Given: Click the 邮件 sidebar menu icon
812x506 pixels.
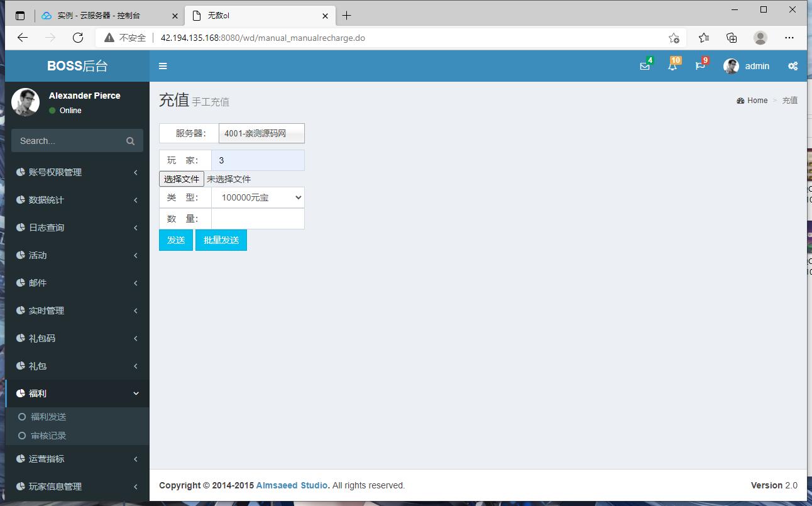Looking at the screenshot, I should 21,282.
